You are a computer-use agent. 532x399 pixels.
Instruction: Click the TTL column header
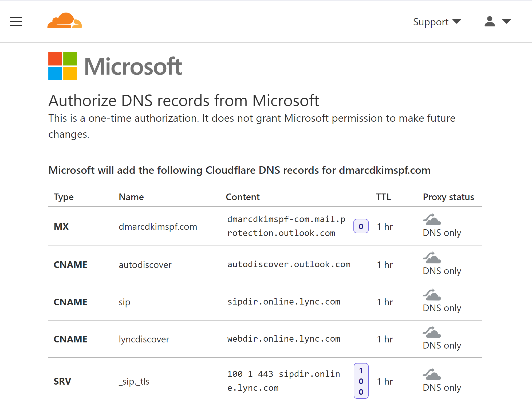click(x=384, y=197)
